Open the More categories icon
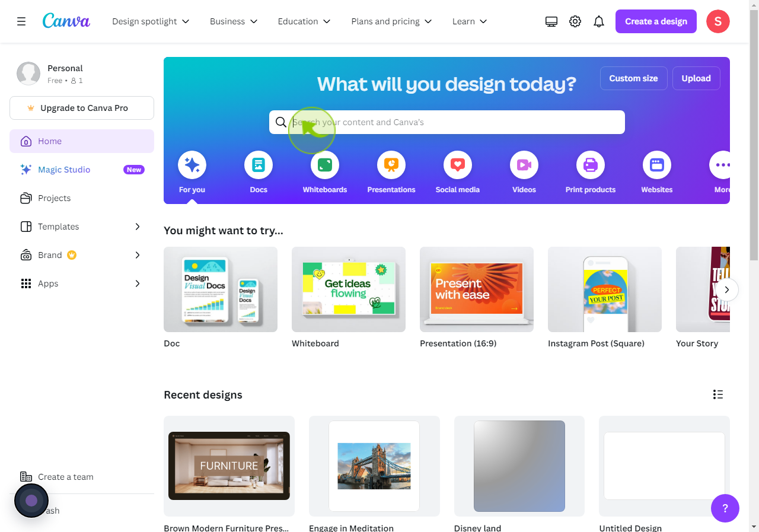759x532 pixels. coord(720,165)
